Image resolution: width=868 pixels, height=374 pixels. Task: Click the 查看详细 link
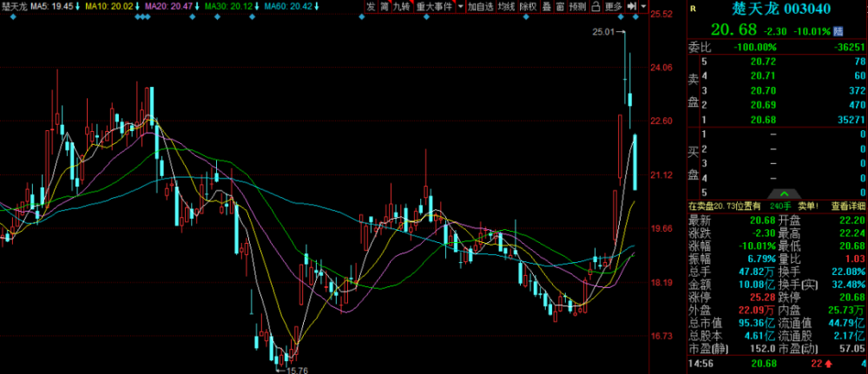pyautogui.click(x=848, y=207)
